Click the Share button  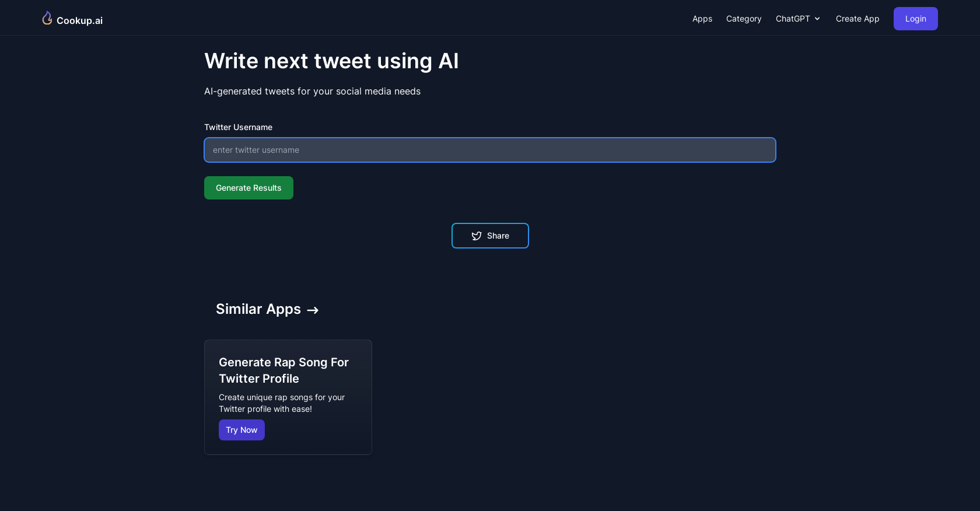[490, 236]
